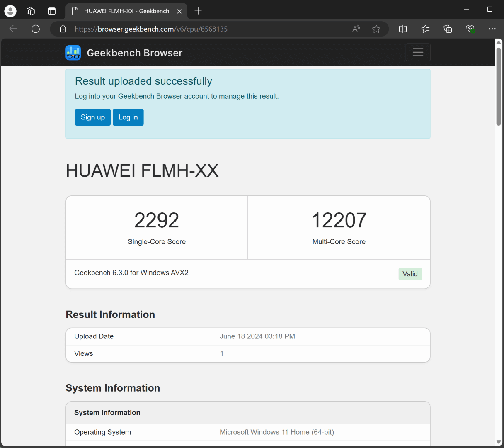Click the browser profile avatar icon
The image size is (504, 448).
pyautogui.click(x=10, y=11)
